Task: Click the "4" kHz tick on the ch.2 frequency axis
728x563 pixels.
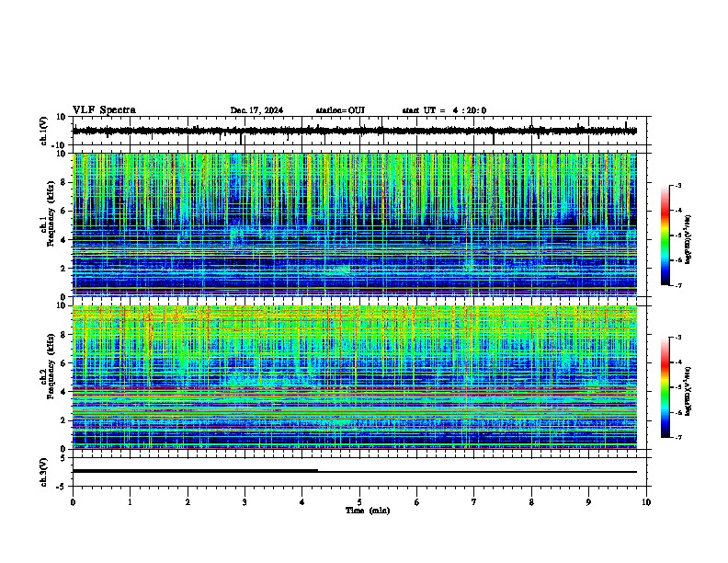Action: click(x=64, y=392)
